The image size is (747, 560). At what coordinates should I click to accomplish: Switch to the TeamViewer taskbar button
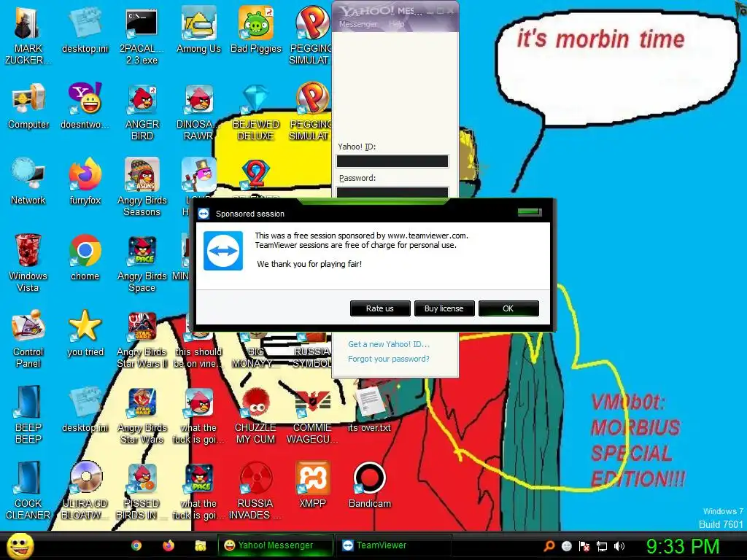[394, 545]
